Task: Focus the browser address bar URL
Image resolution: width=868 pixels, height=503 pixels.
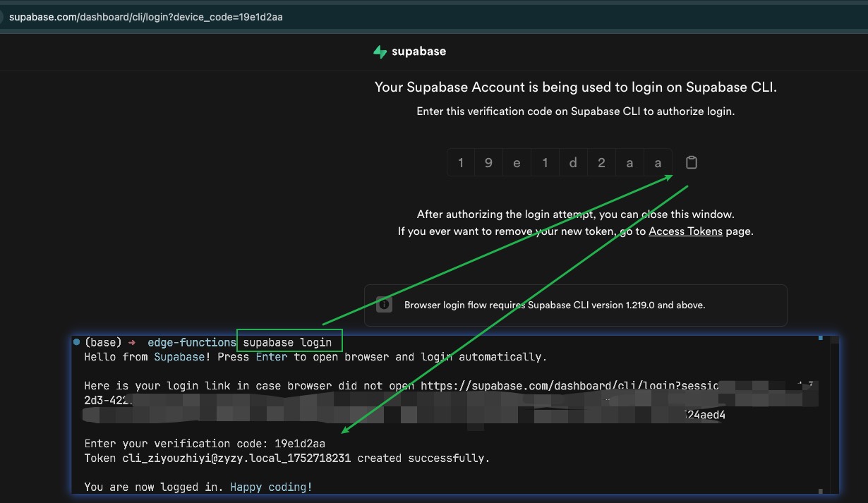Action: [146, 17]
